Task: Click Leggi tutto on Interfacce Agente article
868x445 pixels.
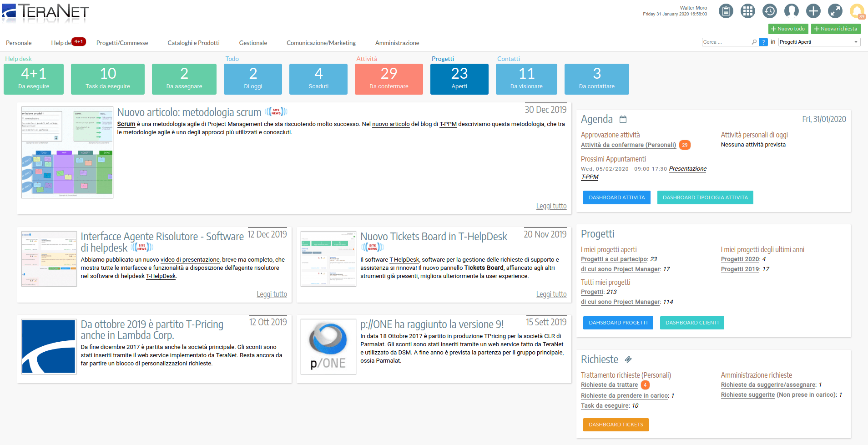Action: 272,294
